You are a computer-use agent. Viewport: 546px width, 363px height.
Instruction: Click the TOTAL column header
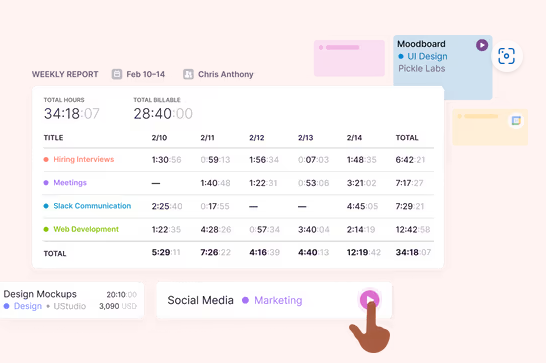[407, 138]
